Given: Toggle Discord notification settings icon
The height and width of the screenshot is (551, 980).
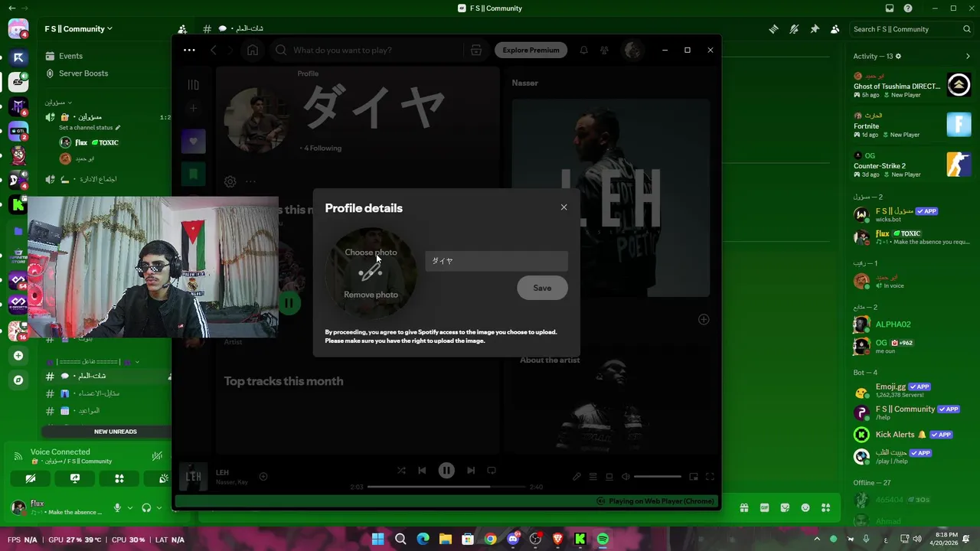Looking at the screenshot, I should pyautogui.click(x=794, y=29).
